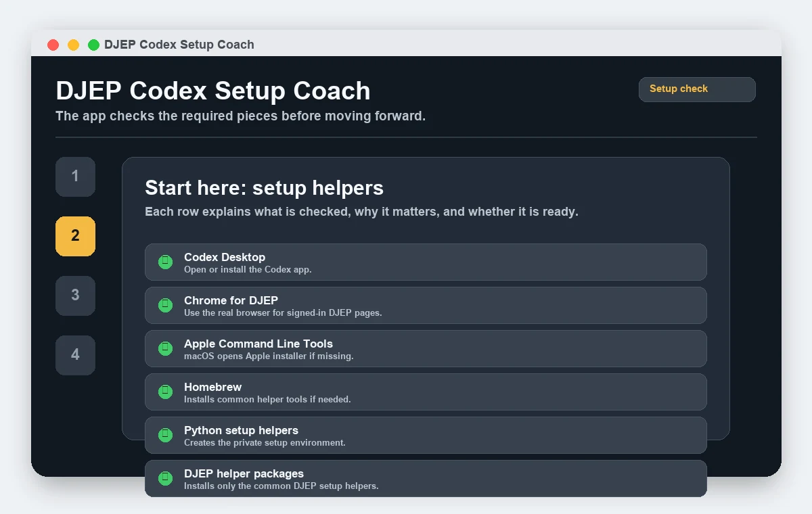The image size is (812, 514).
Task: Select the Apple Command Line Tools row
Action: tap(426, 348)
